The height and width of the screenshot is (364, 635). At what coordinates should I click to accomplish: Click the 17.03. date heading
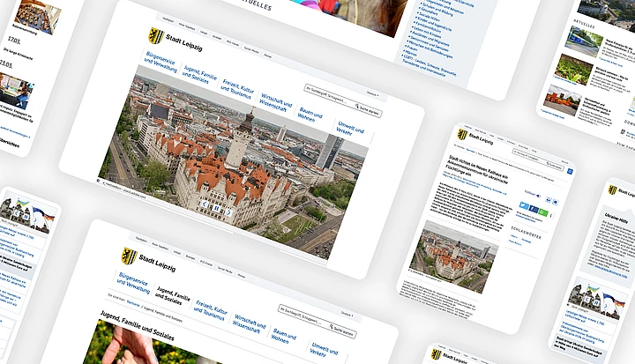point(14,40)
